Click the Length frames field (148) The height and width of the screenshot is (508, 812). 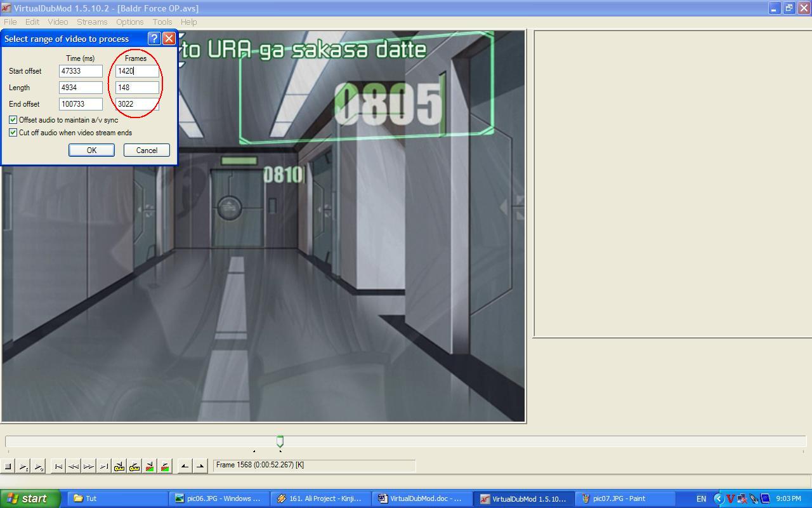137,88
